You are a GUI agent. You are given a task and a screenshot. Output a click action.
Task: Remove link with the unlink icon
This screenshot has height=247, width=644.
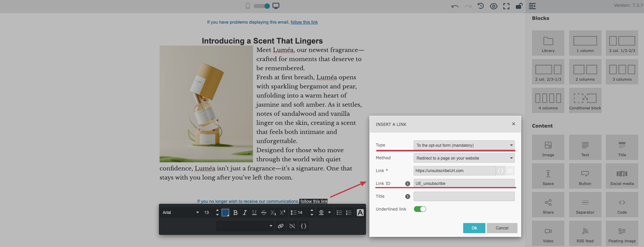292,226
